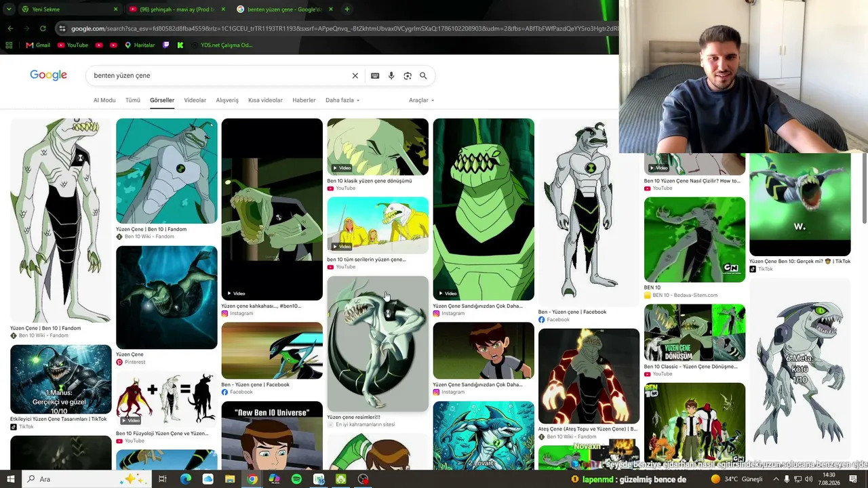Submit the search with the magnifier icon
This screenshot has height=488, width=868.
423,76
